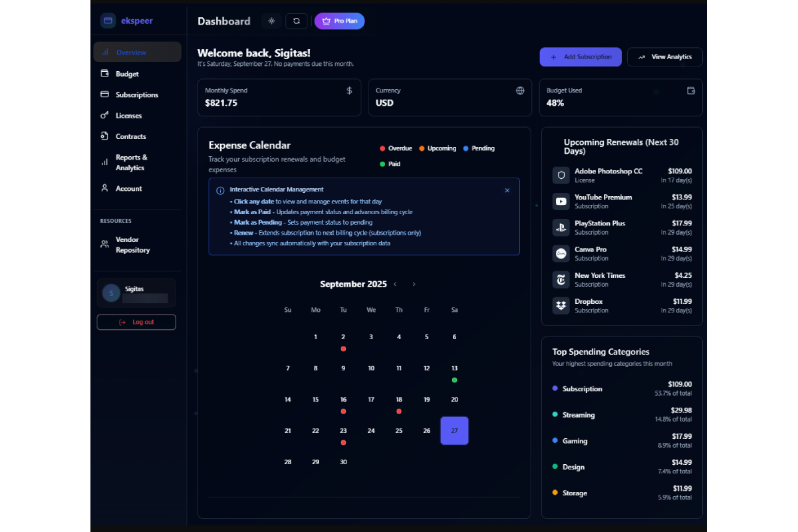Click the Add Subscription button
Image resolution: width=798 pixels, height=532 pixels.
pos(581,57)
